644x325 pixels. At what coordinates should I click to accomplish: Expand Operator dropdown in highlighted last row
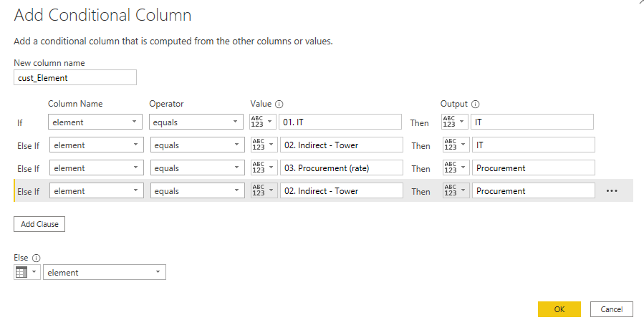pyautogui.click(x=198, y=191)
